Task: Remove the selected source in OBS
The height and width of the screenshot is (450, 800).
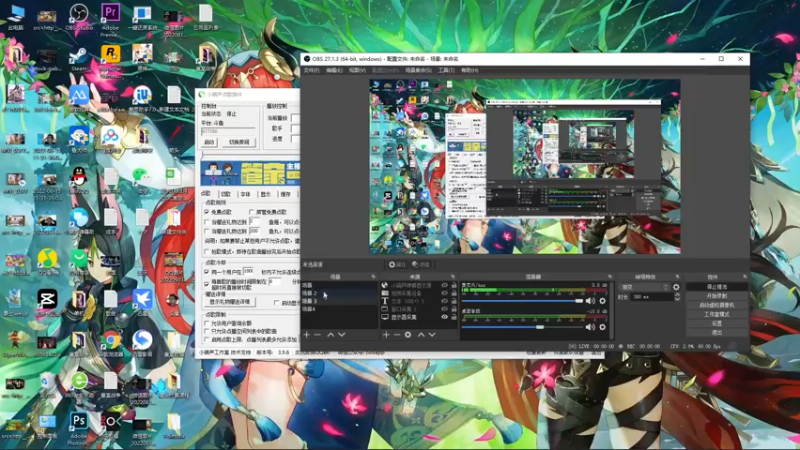Action: [397, 335]
